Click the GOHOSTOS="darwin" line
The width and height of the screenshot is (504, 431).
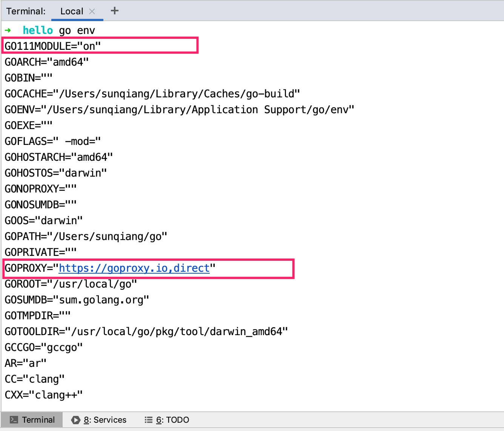click(56, 173)
